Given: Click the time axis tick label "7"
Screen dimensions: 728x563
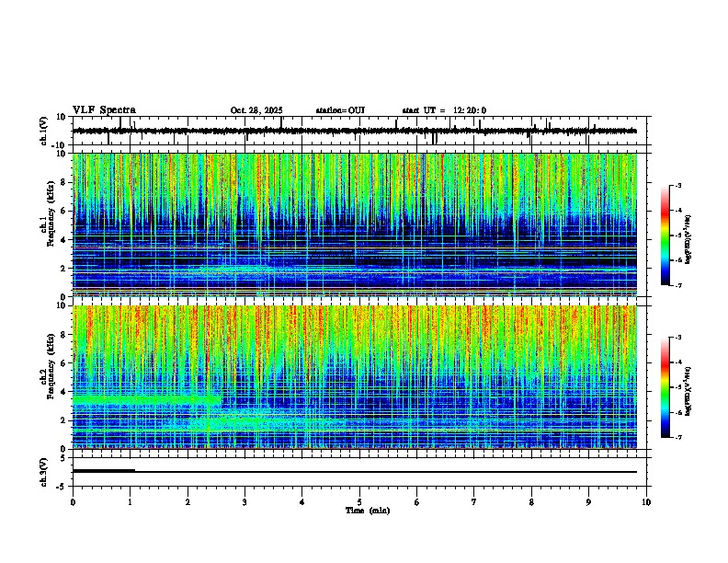Looking at the screenshot, I should click(474, 502).
